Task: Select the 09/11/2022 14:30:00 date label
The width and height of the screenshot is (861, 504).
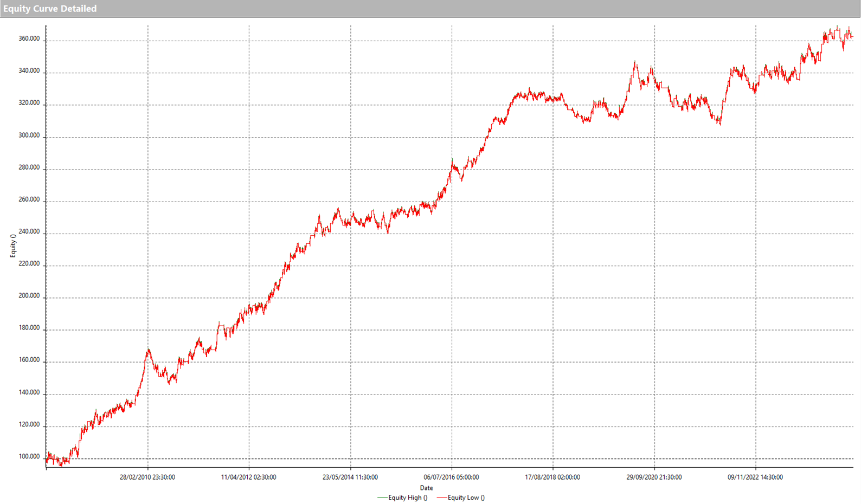Action: point(755,477)
